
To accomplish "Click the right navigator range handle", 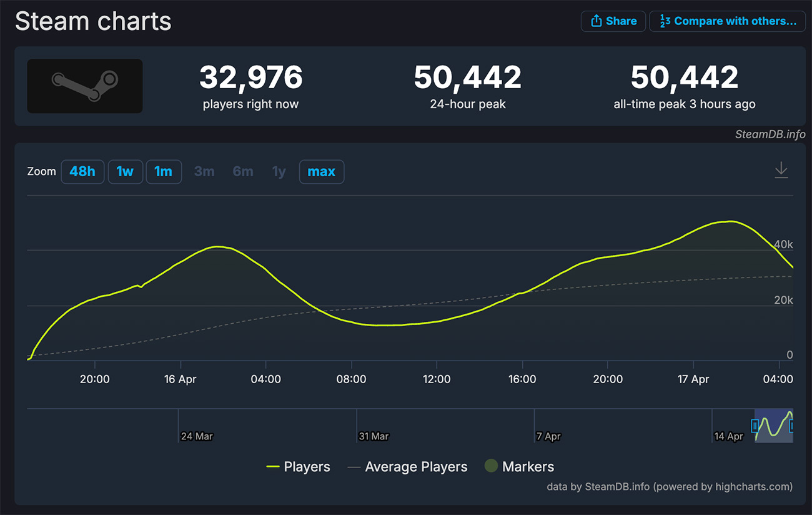I will (x=791, y=426).
